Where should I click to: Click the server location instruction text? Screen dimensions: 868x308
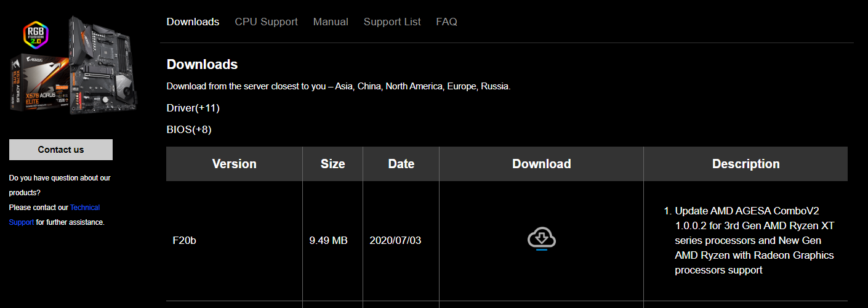pos(339,86)
